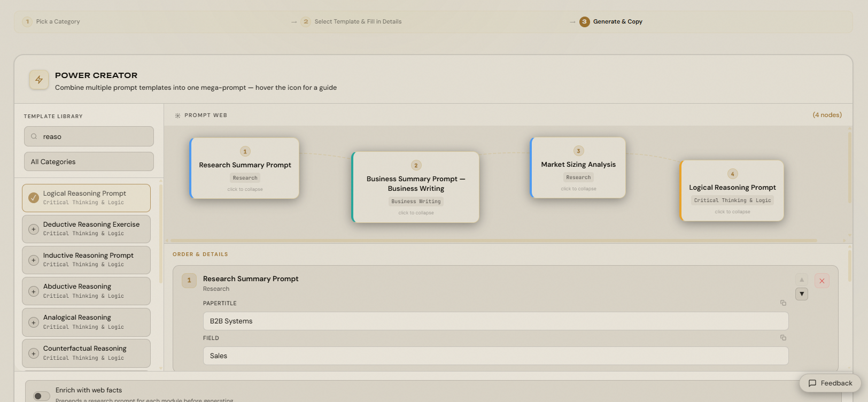Click node number 1 badge in prompt web
Screen dimensions: 868x402
click(x=245, y=151)
